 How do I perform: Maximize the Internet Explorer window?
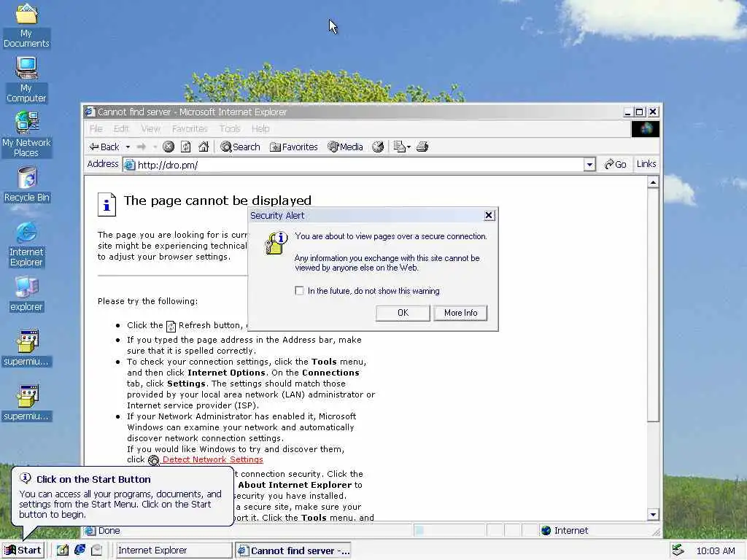tap(640, 112)
